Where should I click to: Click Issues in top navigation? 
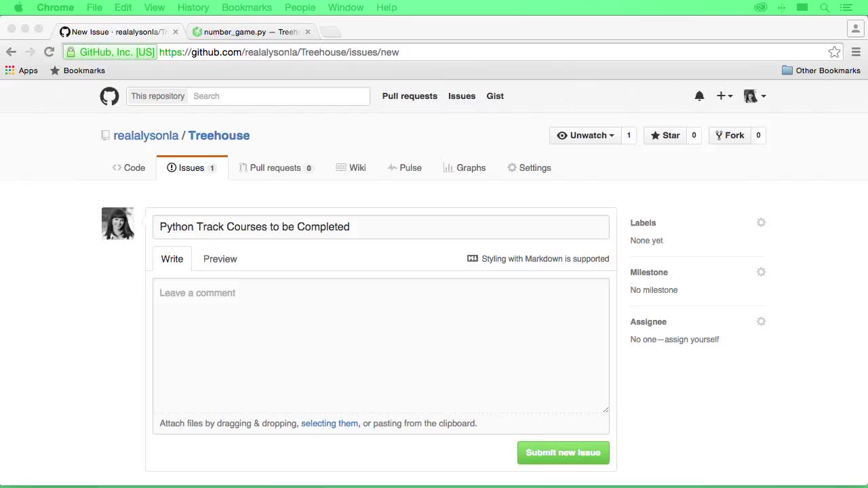pos(462,96)
